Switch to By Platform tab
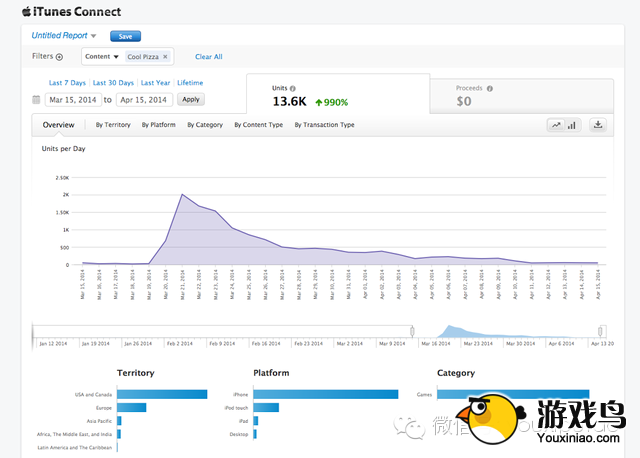 [159, 125]
